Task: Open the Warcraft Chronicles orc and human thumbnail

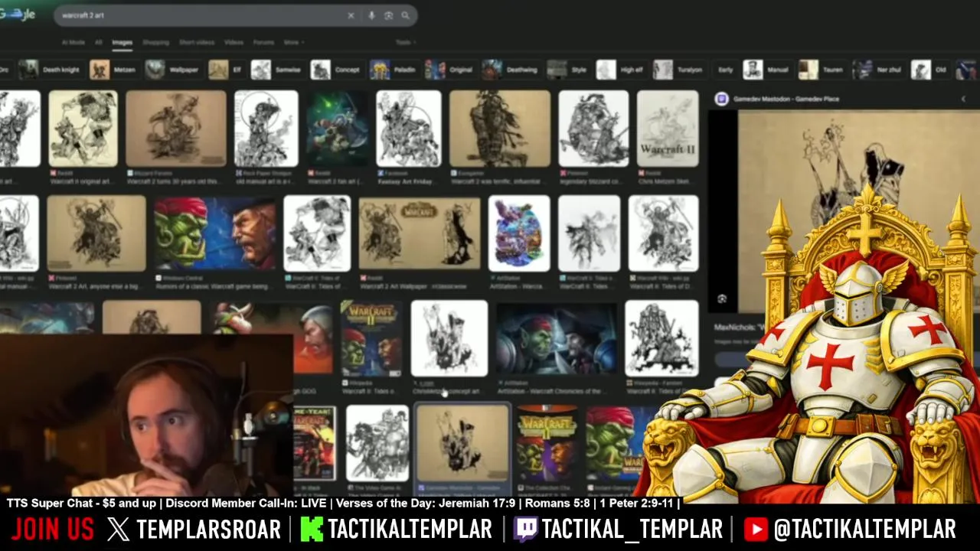Action: [557, 338]
